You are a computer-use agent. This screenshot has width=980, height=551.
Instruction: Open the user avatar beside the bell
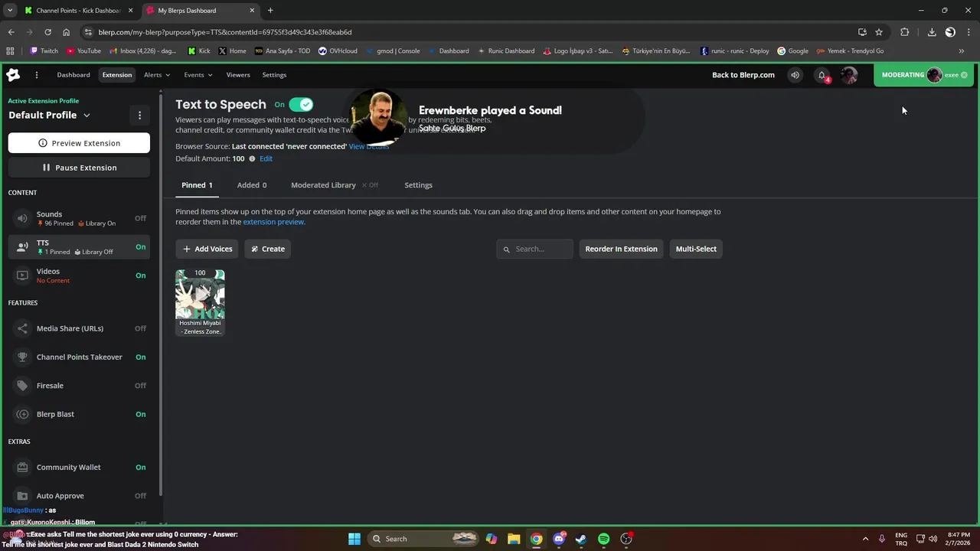(848, 75)
